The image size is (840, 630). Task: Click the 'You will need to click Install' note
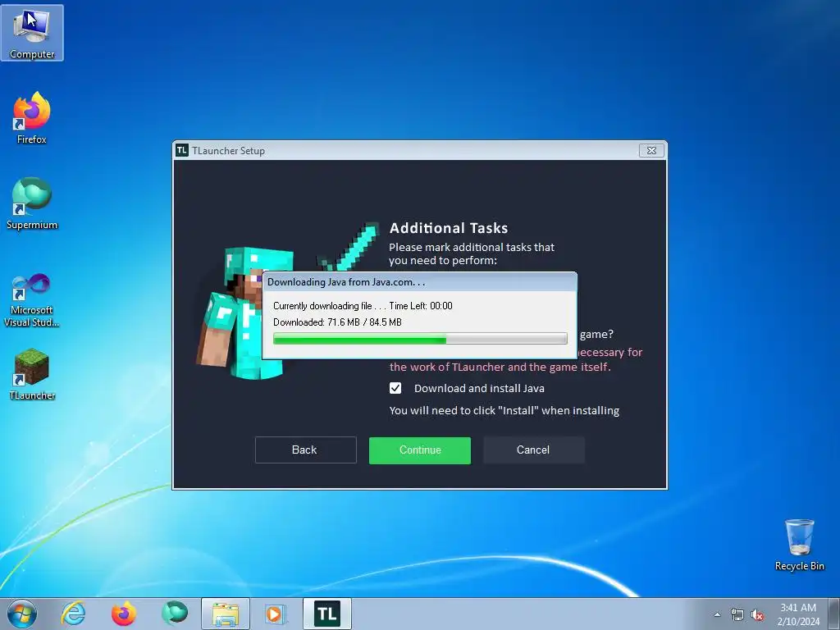pos(504,410)
